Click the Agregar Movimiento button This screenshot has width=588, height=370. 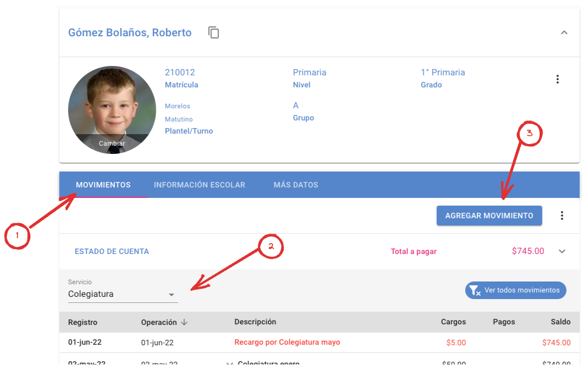(489, 216)
